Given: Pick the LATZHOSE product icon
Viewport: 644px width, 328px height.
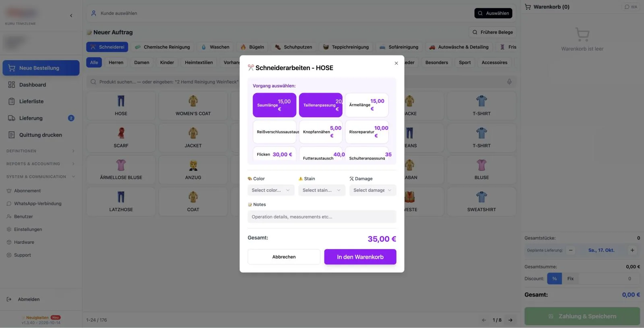Looking at the screenshot, I should point(121,197).
